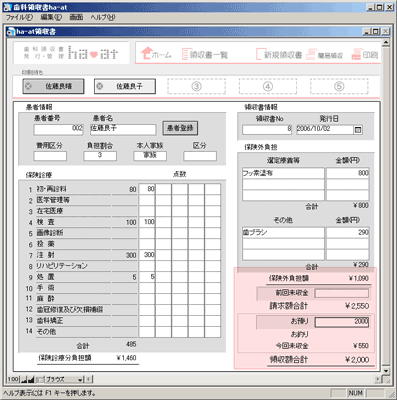Open the ファイル menu
Viewport: 397px width, 400px height.
pos(19,17)
